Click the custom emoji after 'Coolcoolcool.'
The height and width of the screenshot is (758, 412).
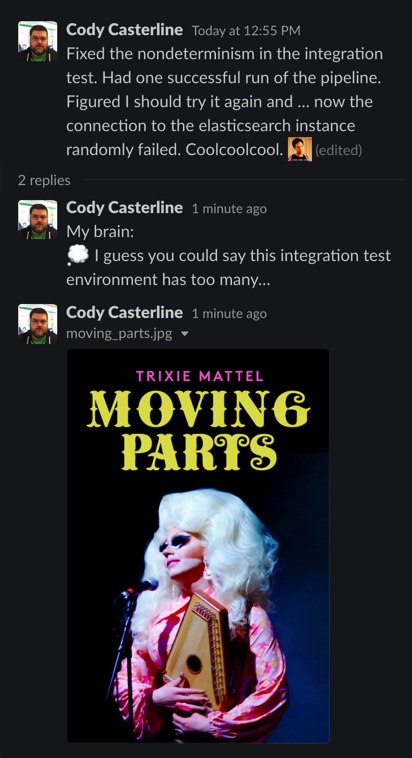(x=300, y=149)
